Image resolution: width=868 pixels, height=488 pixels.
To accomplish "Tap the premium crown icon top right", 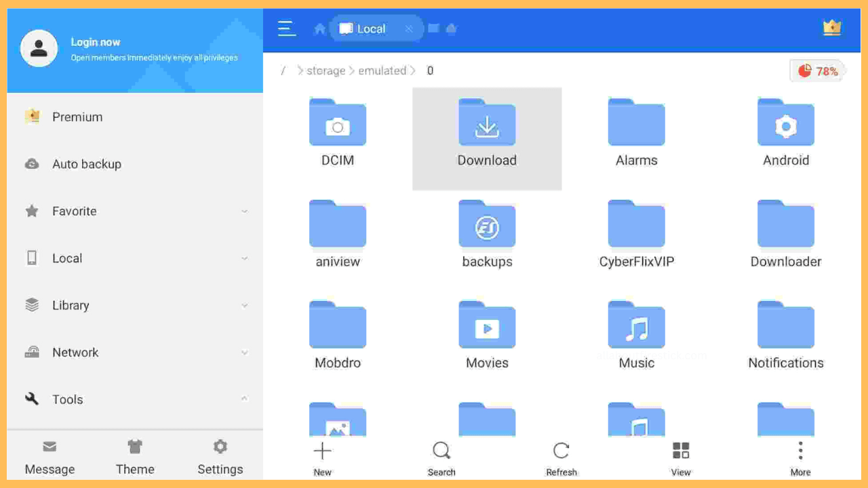I will pos(832,28).
